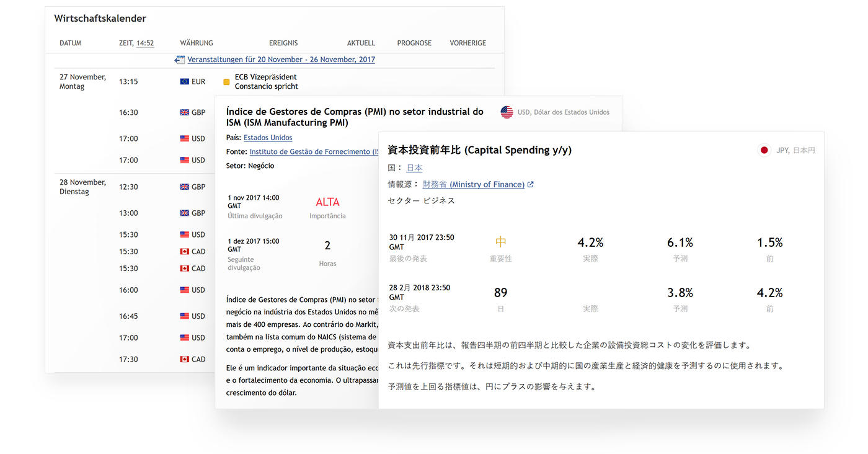Click the orange importance marker beside ECB Vizepräsident event

pyautogui.click(x=226, y=81)
